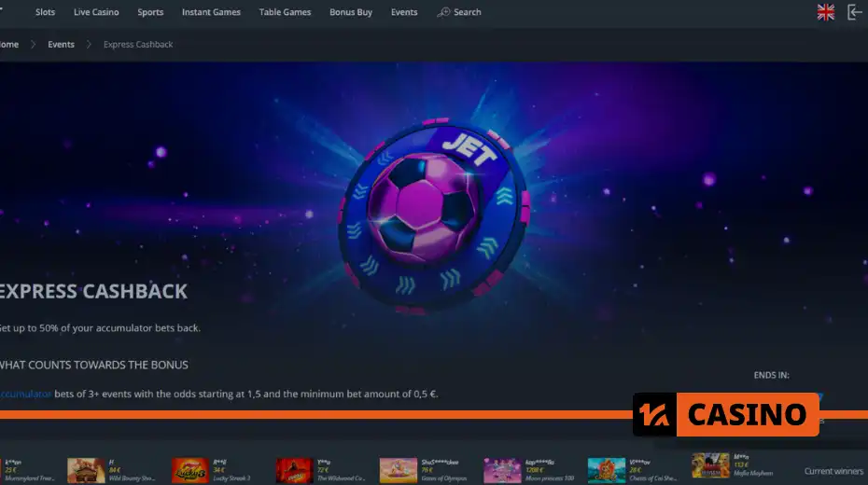Open the Sports section
This screenshot has width=868, height=485.
150,12
